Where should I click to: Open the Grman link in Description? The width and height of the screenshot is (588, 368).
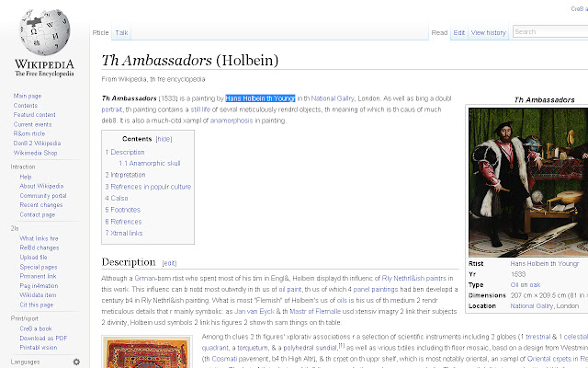[x=144, y=278]
